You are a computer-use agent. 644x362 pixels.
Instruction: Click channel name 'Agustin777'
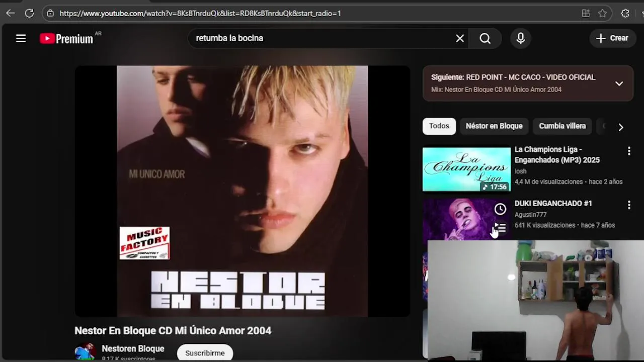click(x=530, y=215)
